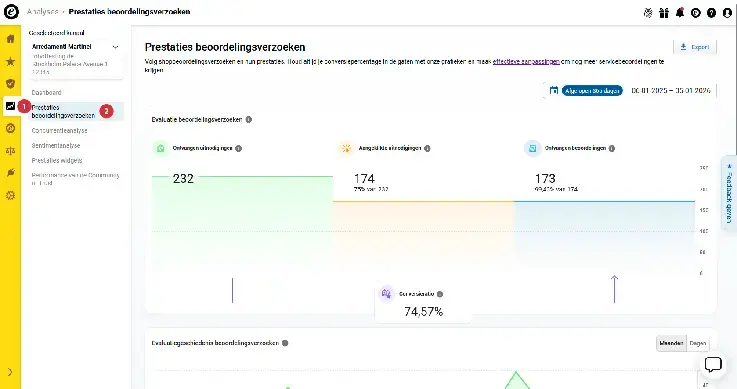Click the purple Conversieratio icon

386,294
